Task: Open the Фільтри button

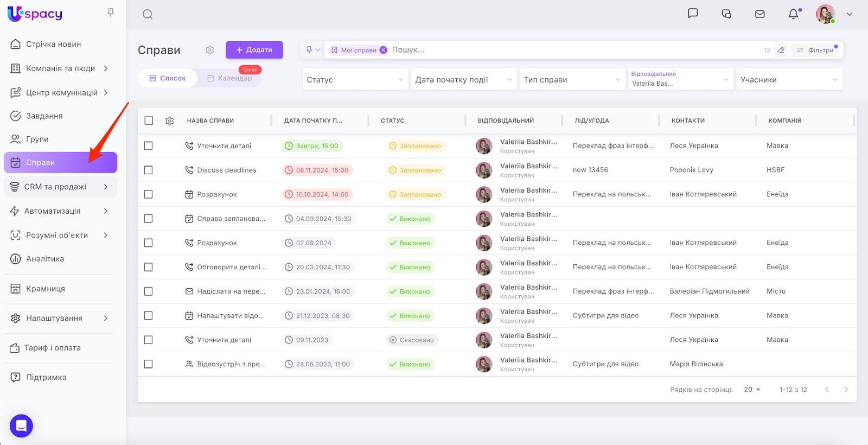Action: click(x=816, y=50)
